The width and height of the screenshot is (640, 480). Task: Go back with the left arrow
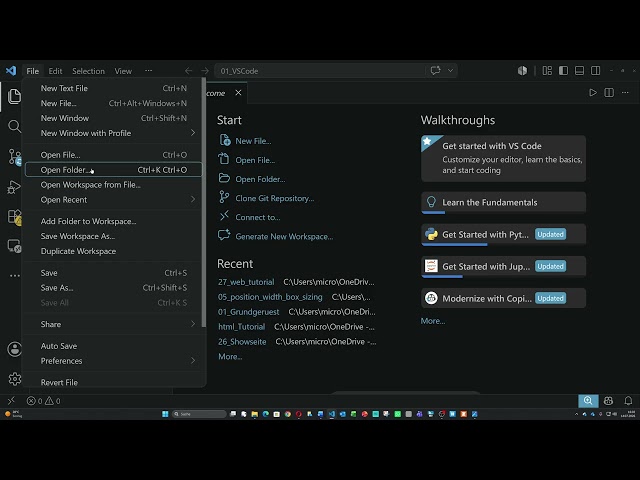pyautogui.click(x=189, y=71)
